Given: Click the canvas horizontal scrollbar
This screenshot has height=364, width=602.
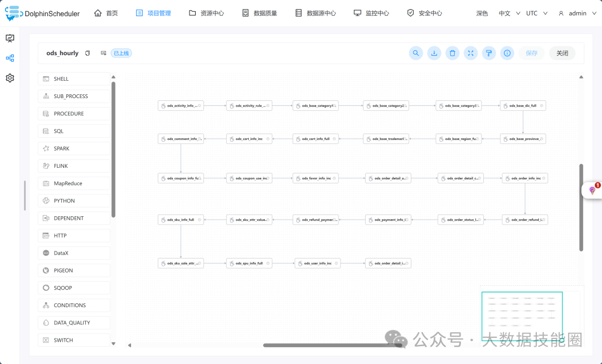Looking at the screenshot, I should 332,345.
